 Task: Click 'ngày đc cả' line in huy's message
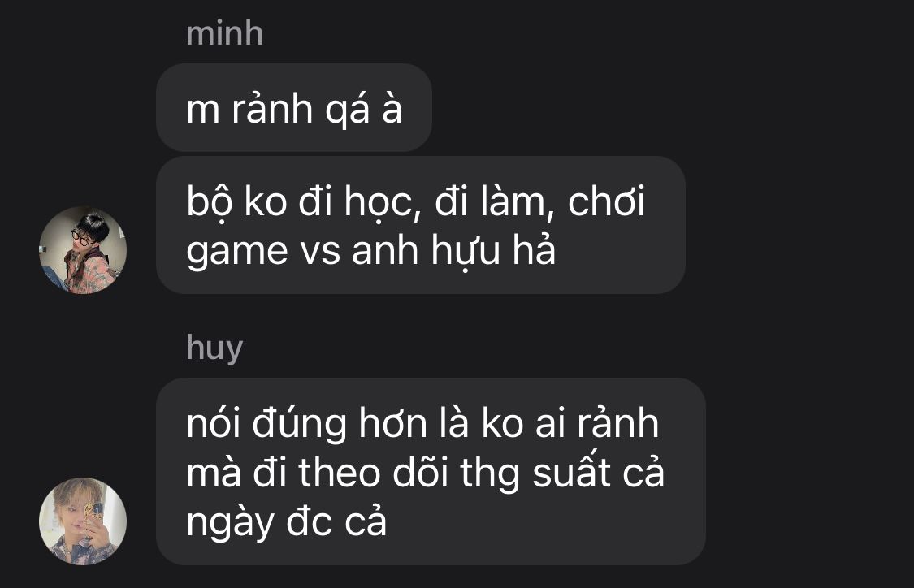[286, 522]
